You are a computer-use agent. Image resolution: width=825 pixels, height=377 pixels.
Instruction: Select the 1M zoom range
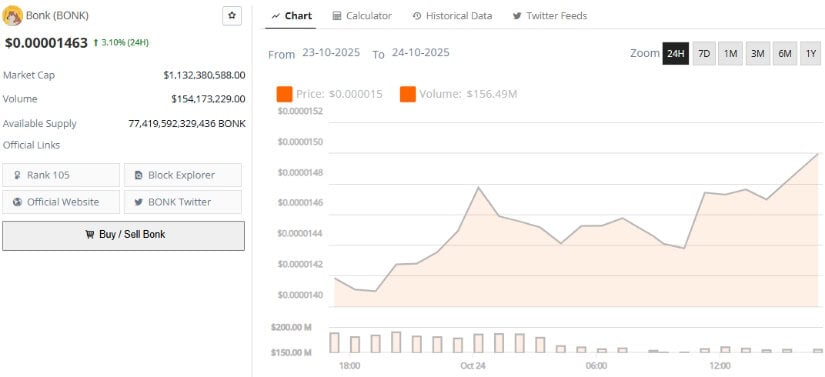pos(730,54)
